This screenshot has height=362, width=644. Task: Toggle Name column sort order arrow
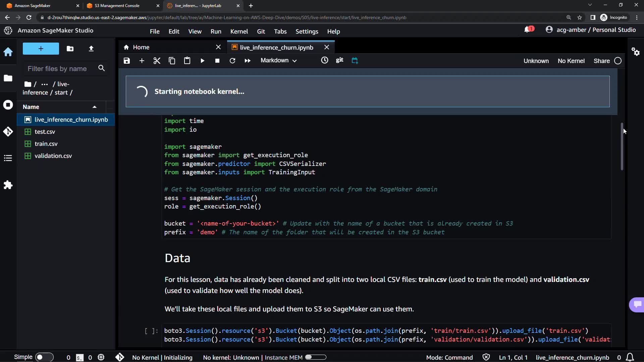coord(95,107)
